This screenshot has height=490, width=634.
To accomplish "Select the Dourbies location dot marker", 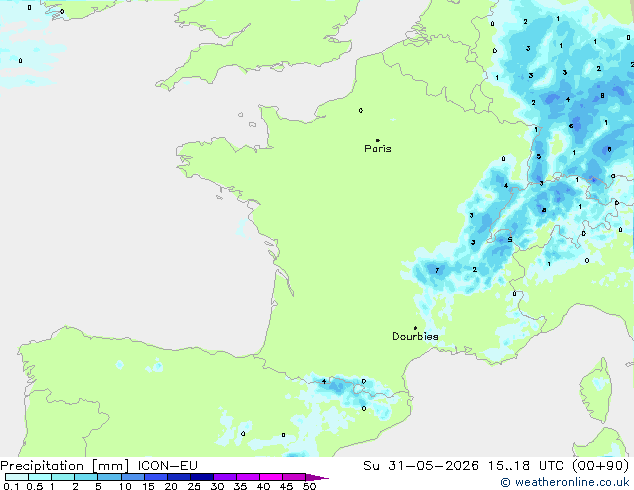I will click(x=415, y=328).
